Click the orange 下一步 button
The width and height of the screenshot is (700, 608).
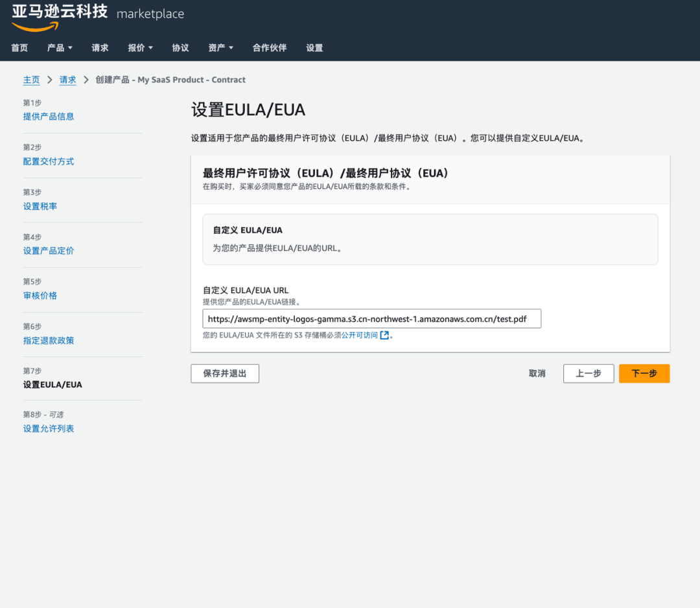644,373
